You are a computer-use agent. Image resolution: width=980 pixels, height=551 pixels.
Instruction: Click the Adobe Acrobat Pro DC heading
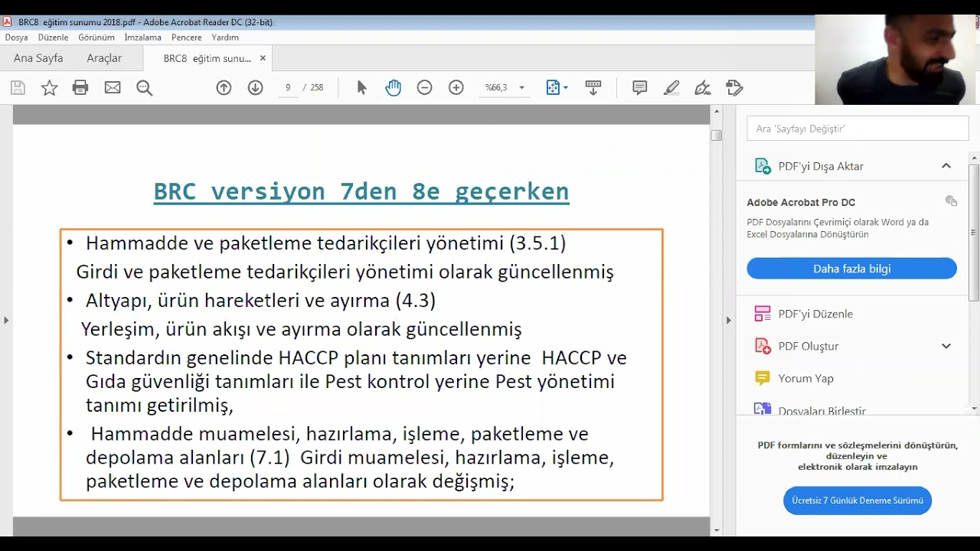click(x=801, y=202)
